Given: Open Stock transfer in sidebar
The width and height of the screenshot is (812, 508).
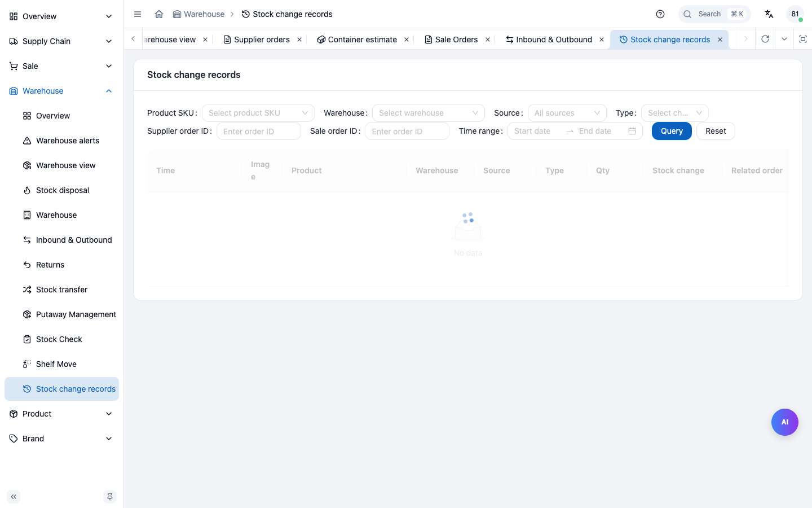Looking at the screenshot, I should click(61, 290).
